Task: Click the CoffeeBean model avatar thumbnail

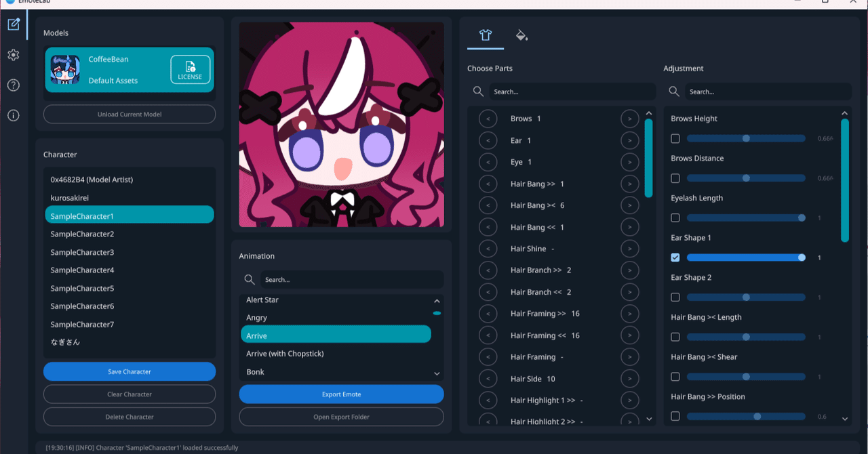Action: click(66, 70)
